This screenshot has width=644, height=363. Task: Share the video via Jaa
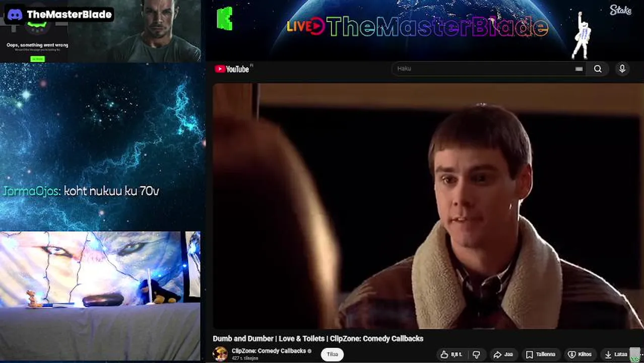(503, 354)
